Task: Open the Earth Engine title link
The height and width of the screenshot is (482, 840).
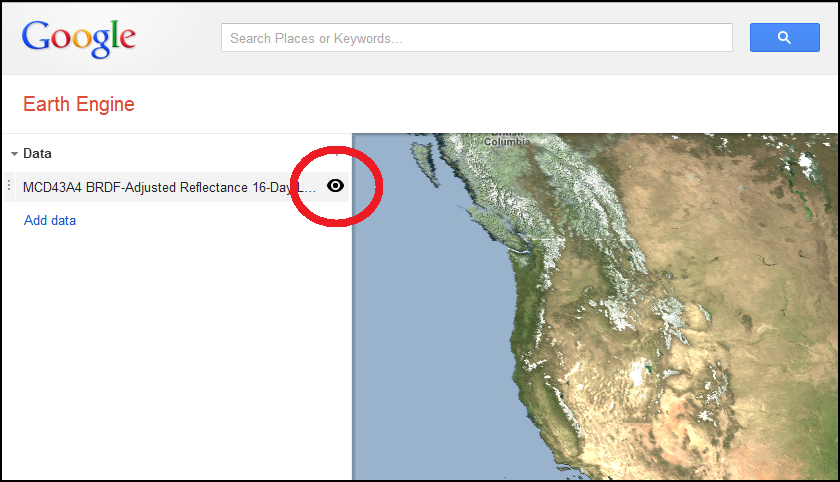Action: click(79, 104)
